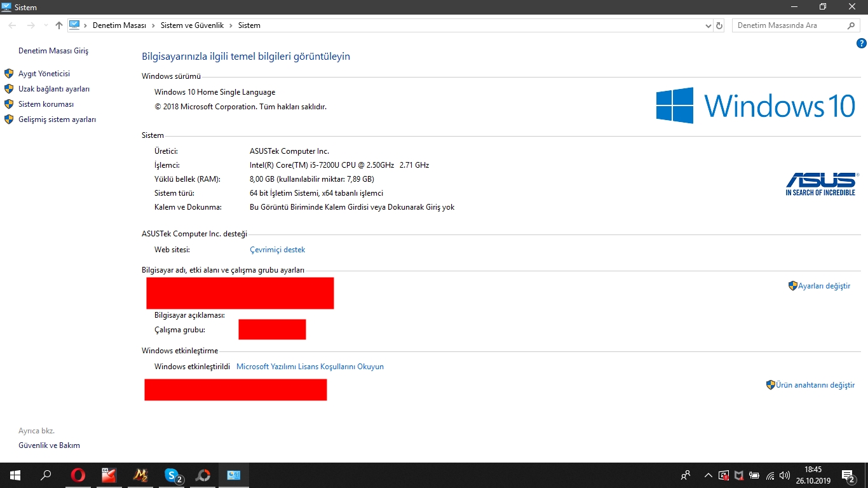Click the battery status tray icon
The image size is (868, 488).
point(754,475)
